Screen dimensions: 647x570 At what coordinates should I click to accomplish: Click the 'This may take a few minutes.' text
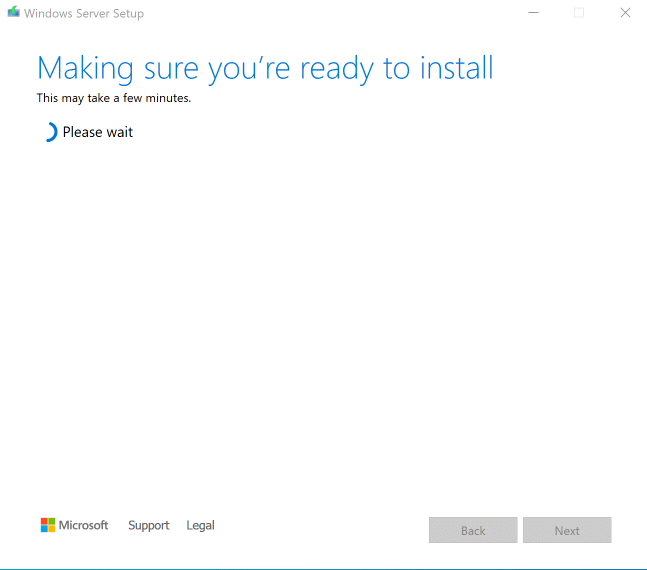pos(113,98)
